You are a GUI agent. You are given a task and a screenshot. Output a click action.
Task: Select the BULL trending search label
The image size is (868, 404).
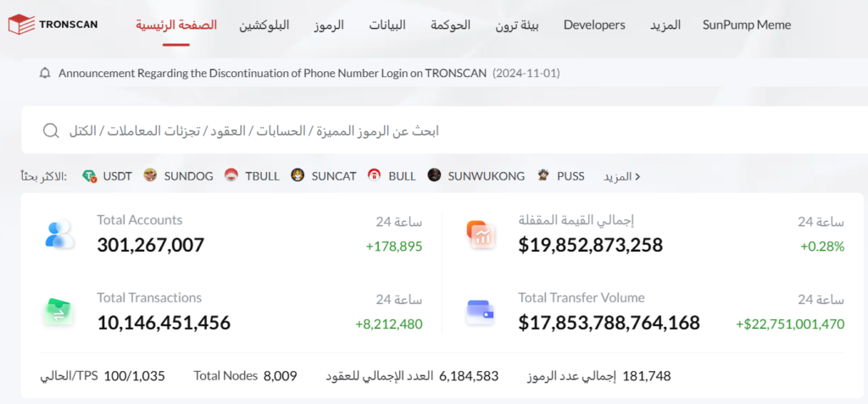[x=402, y=176]
